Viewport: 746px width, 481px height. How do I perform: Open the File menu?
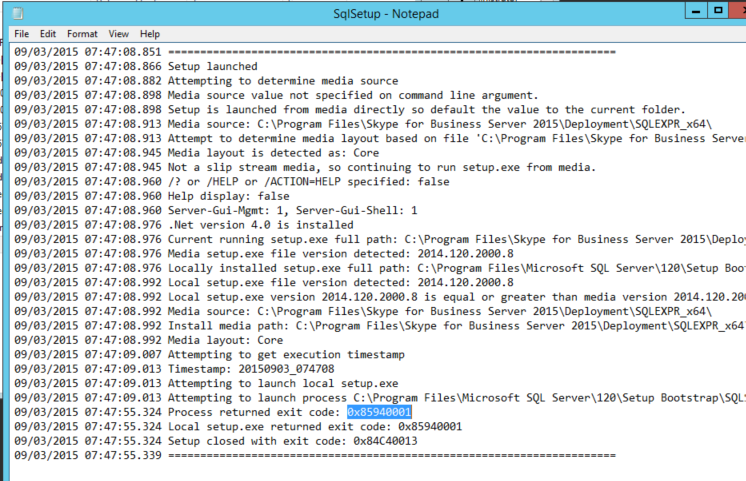click(x=21, y=34)
